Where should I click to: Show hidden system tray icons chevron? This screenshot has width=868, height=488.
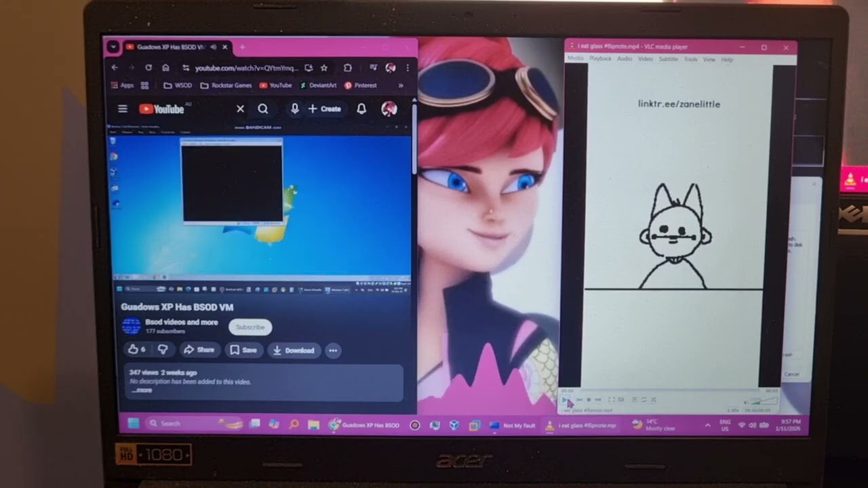click(x=707, y=425)
